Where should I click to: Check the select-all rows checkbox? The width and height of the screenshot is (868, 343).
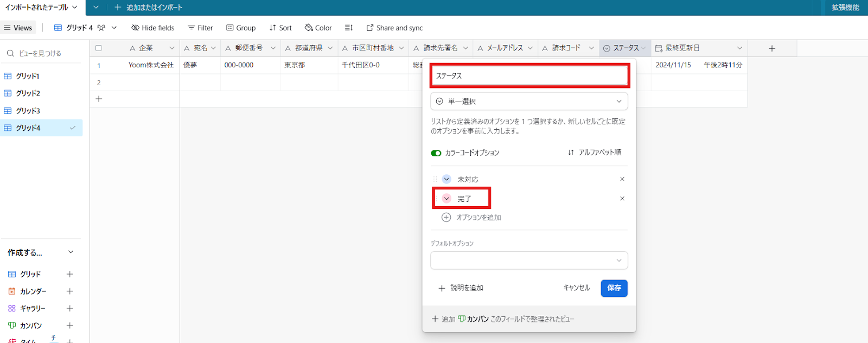coord(99,48)
